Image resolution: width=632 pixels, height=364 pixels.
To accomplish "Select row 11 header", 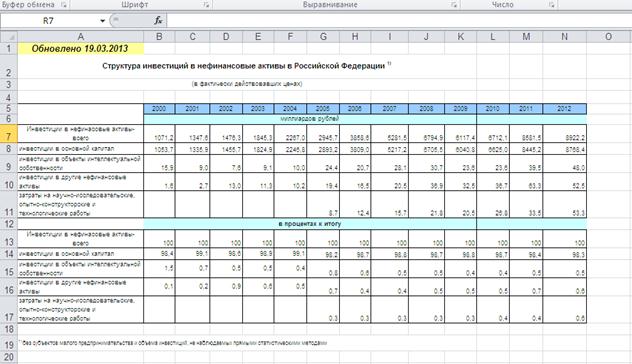I will pos(8,204).
